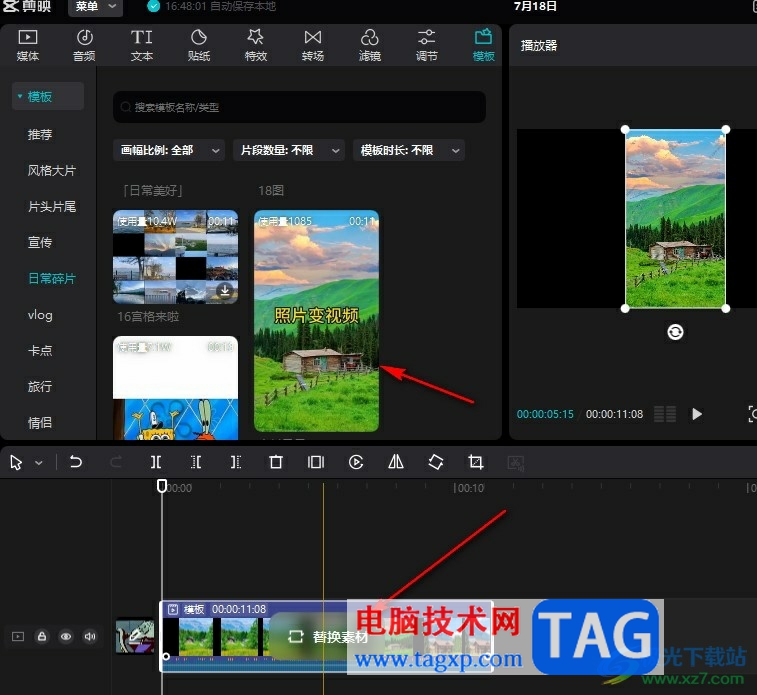Open the 特效 effects tab

point(255,45)
